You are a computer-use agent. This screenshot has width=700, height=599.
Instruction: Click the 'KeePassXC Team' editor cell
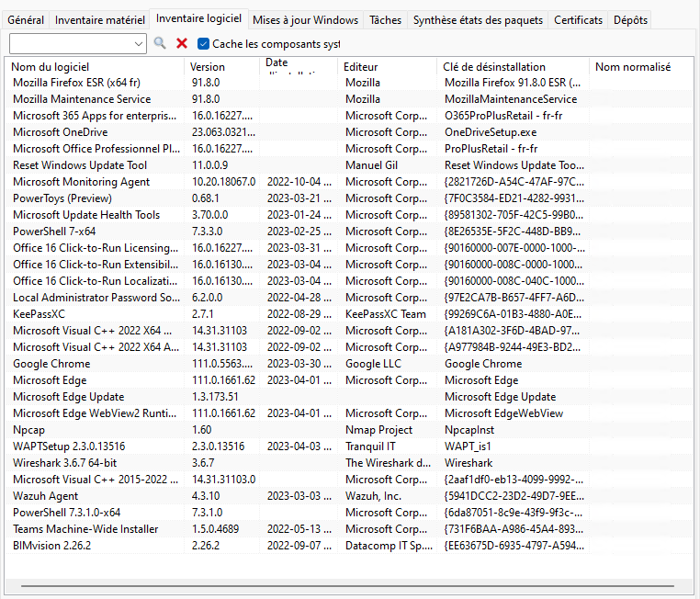pyautogui.click(x=385, y=314)
